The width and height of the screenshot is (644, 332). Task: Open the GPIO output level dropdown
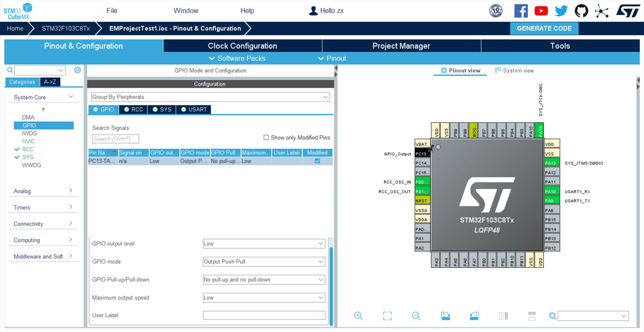click(264, 244)
